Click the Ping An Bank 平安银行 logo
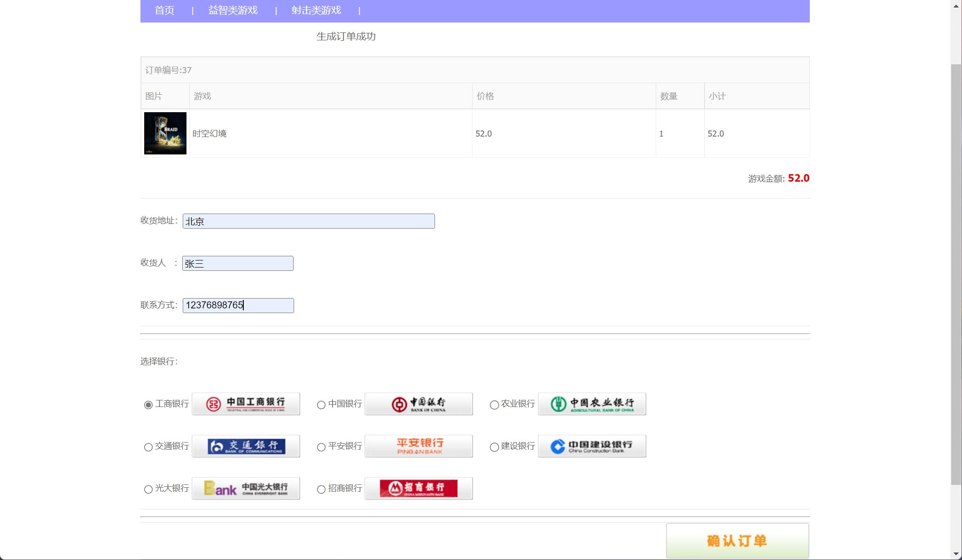 pos(419,446)
